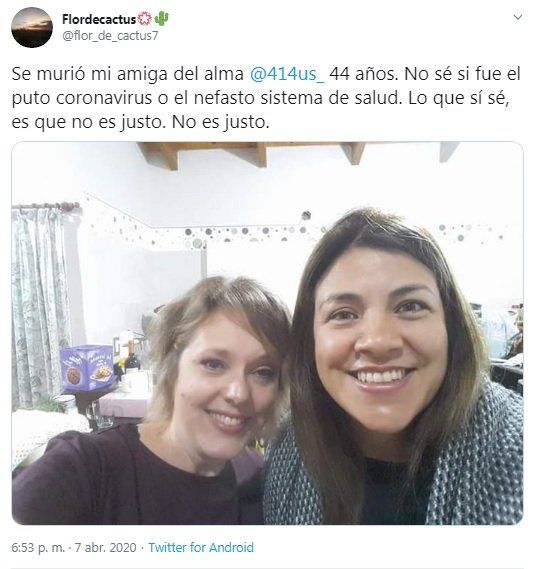Click the tweet text starting Se murió
The height and width of the screenshot is (569, 533).
[x=266, y=98]
